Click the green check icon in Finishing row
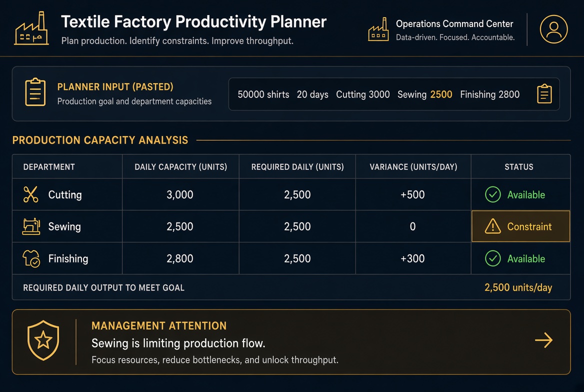This screenshot has width=584, height=392. tap(493, 258)
